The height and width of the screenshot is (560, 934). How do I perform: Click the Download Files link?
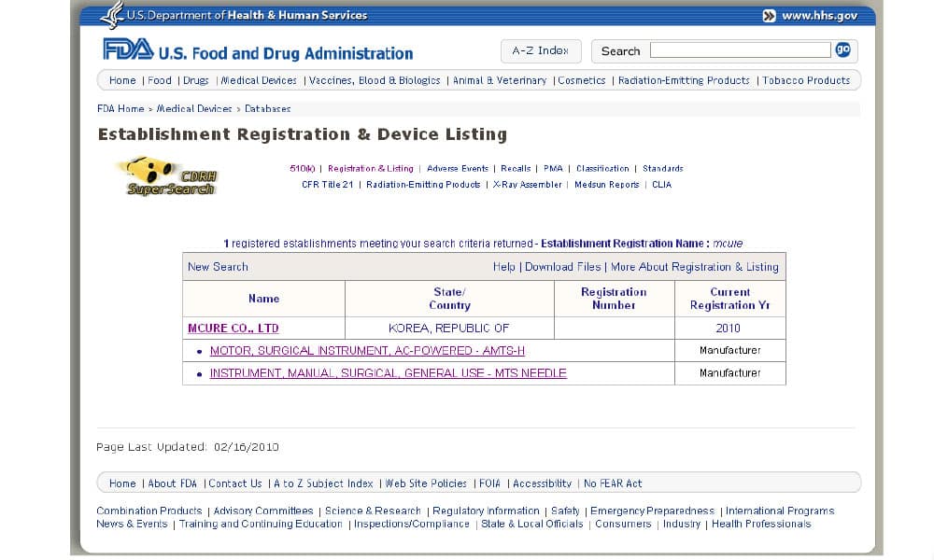click(563, 267)
